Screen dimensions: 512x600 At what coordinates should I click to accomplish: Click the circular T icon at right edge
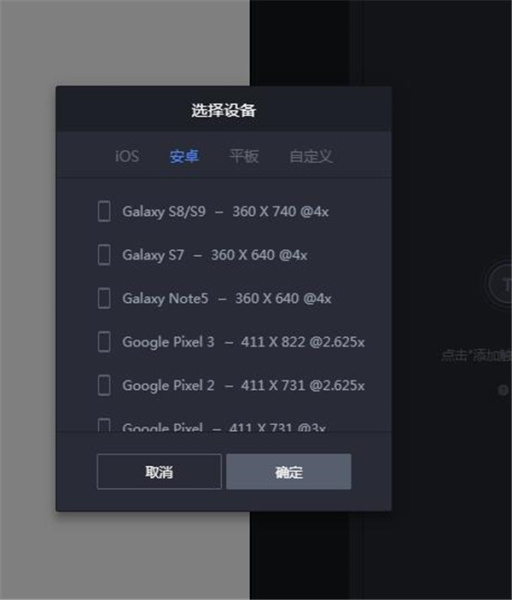[501, 284]
